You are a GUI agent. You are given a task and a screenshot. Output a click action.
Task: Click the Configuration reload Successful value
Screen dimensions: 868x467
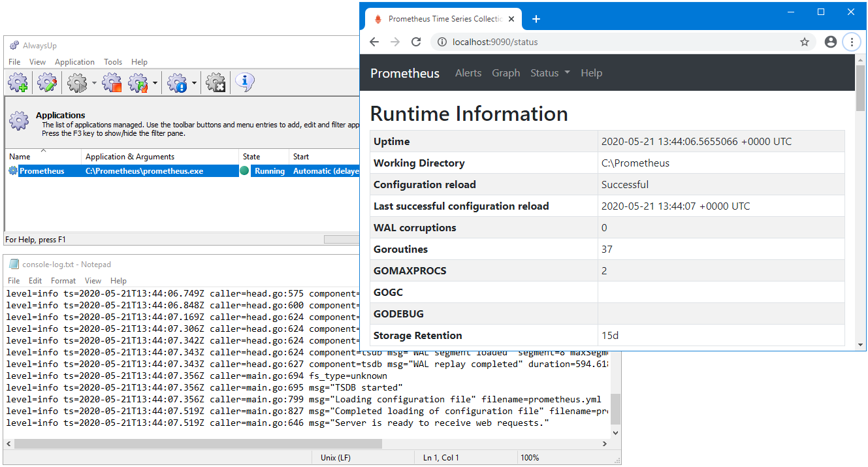625,185
